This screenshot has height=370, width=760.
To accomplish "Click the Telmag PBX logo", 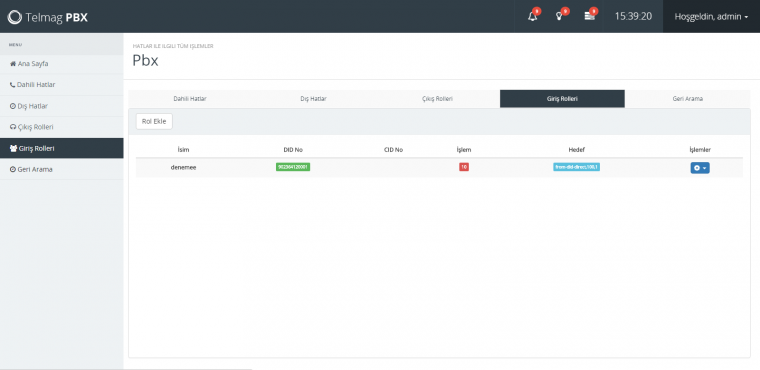I will click(48, 17).
